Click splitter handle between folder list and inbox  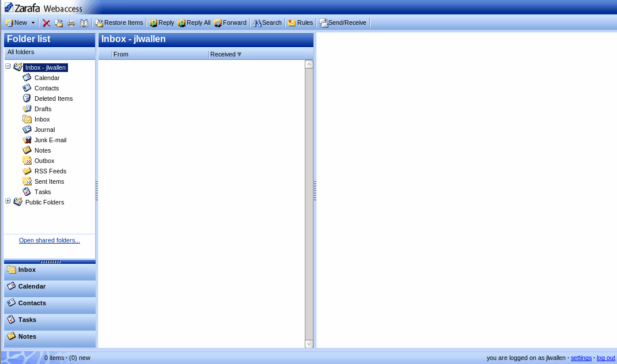point(97,191)
